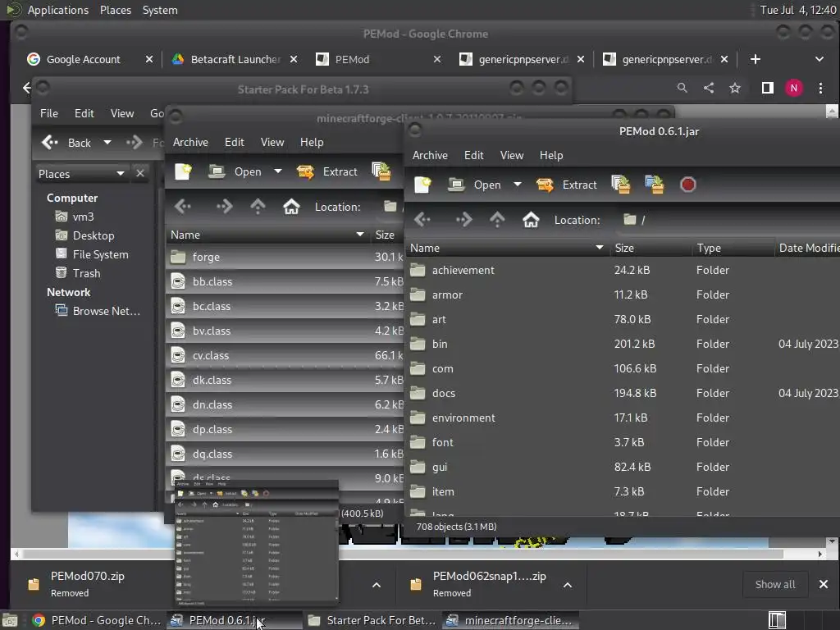Select environment folder in PEMod jar
This screenshot has height=630, width=840.
(x=622, y=418)
